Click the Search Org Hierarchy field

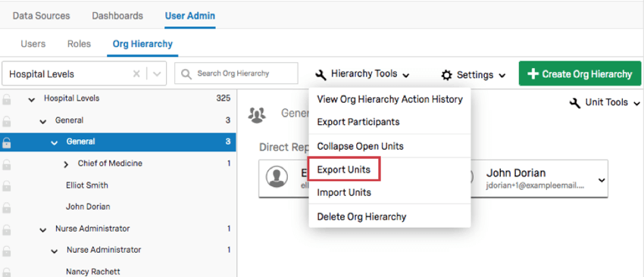pos(236,73)
